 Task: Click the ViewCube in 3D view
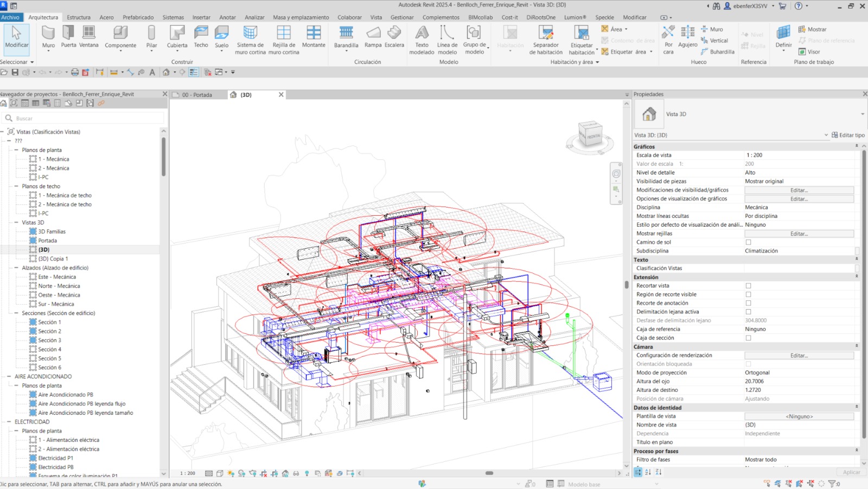[x=590, y=136]
